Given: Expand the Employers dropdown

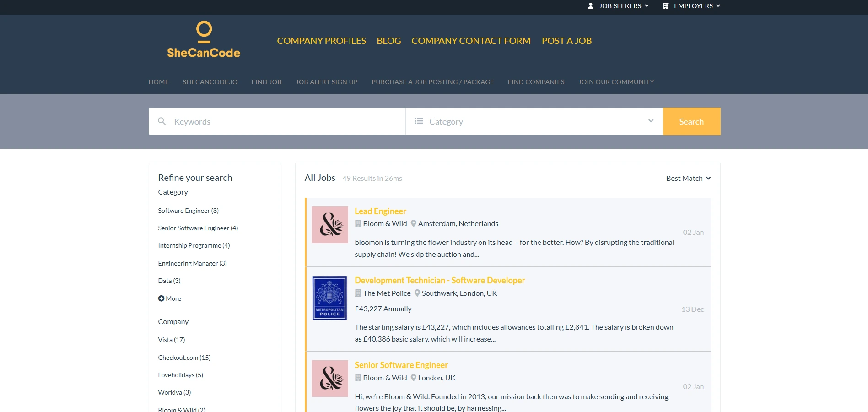Looking at the screenshot, I should (692, 6).
